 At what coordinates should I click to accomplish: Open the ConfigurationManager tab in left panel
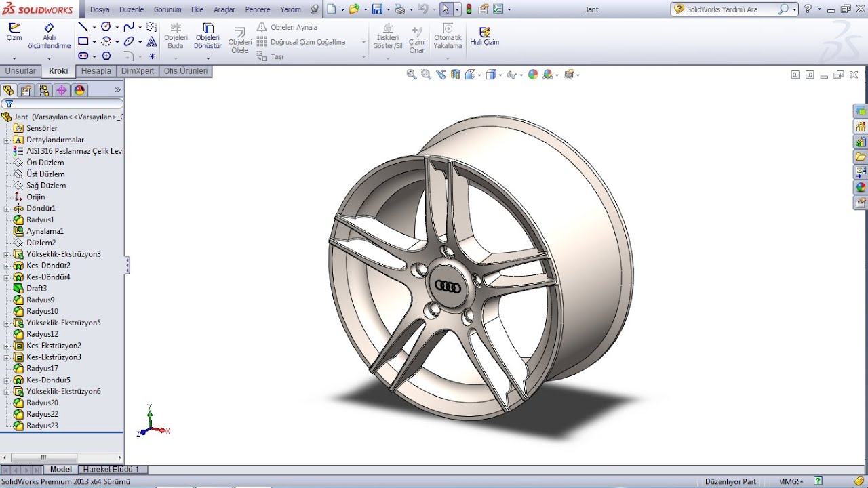(44, 90)
